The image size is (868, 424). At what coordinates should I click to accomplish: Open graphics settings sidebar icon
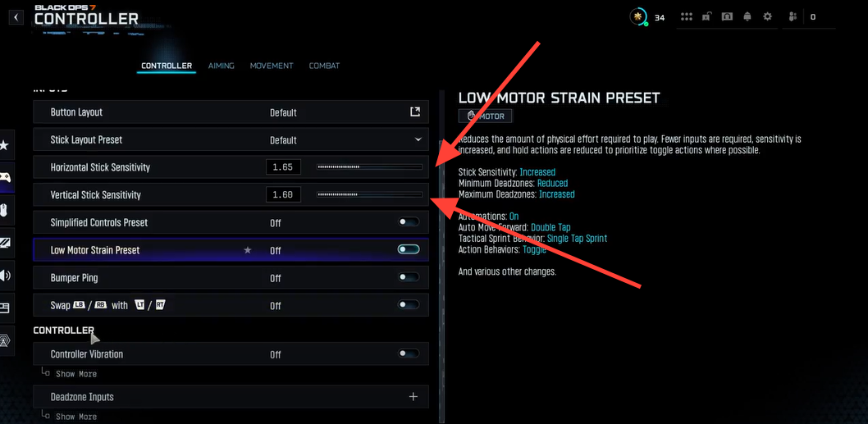coord(5,242)
